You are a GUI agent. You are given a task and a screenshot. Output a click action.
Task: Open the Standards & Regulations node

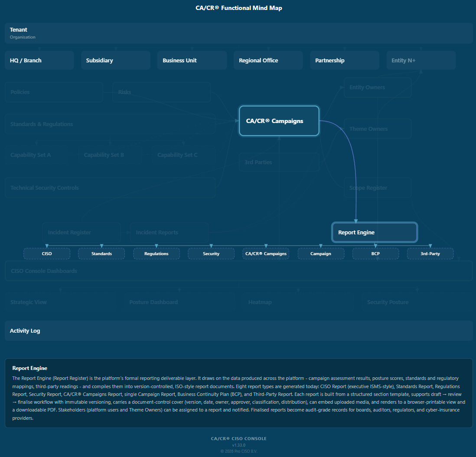point(110,124)
